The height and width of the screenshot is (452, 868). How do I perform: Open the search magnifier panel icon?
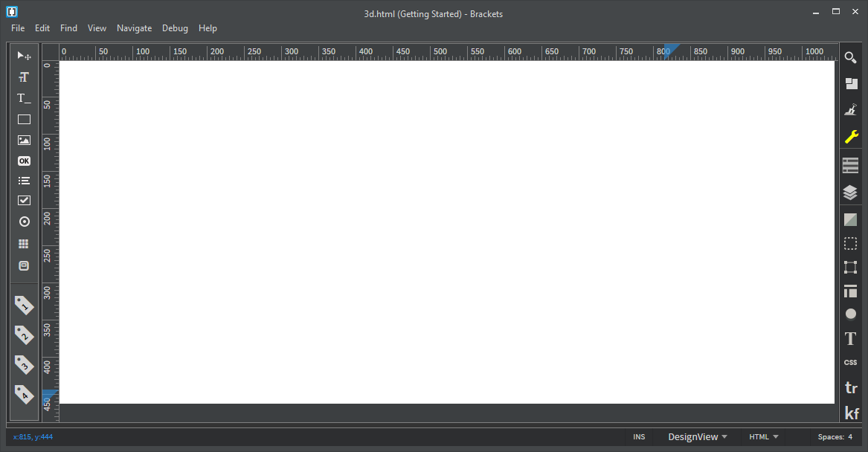point(851,57)
